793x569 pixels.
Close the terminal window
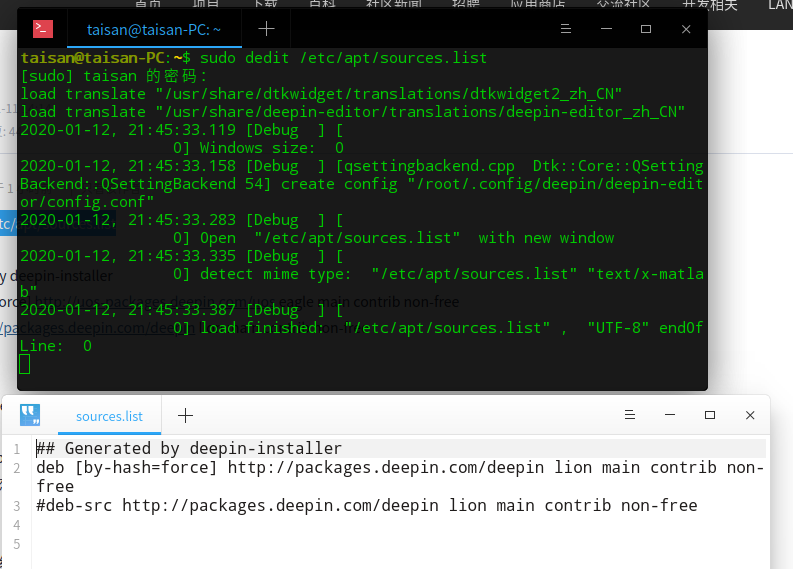[686, 29]
